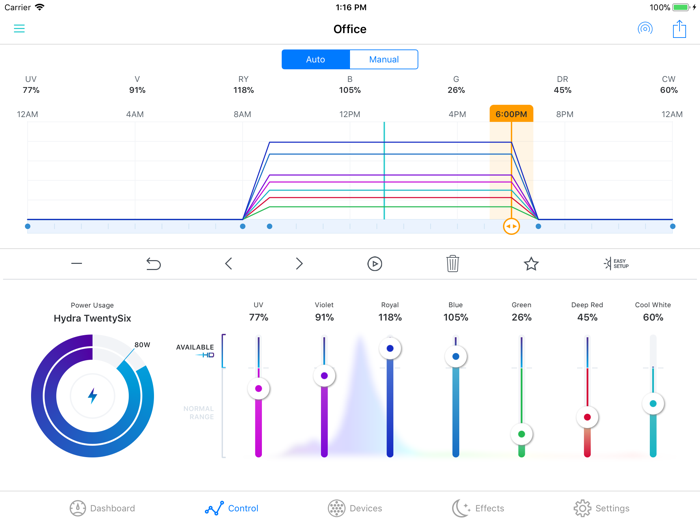The height and width of the screenshot is (525, 700).
Task: Click the Cool White slider handle
Action: click(653, 404)
